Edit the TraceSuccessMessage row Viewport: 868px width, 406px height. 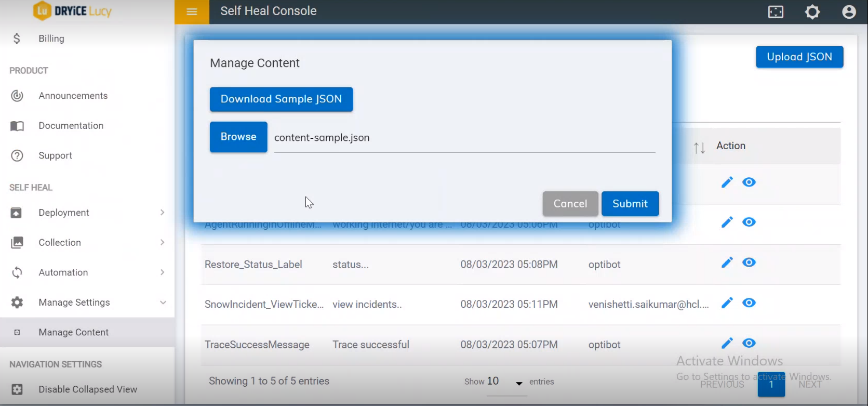[x=727, y=343]
